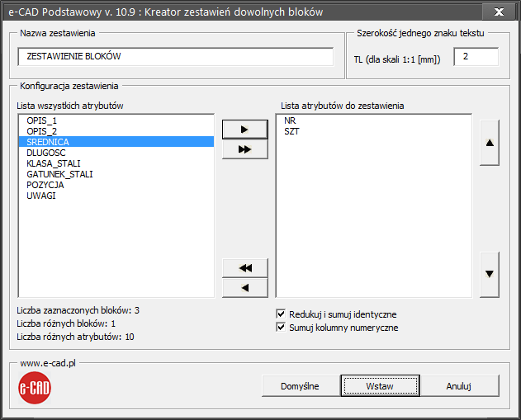The width and height of the screenshot is (521, 420).
Task: Click the TL character width field
Action: point(476,56)
